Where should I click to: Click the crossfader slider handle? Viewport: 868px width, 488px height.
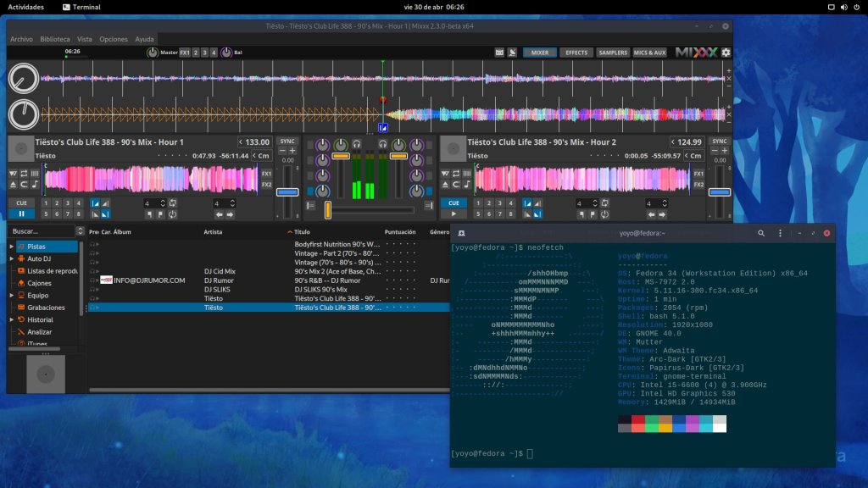pos(328,209)
